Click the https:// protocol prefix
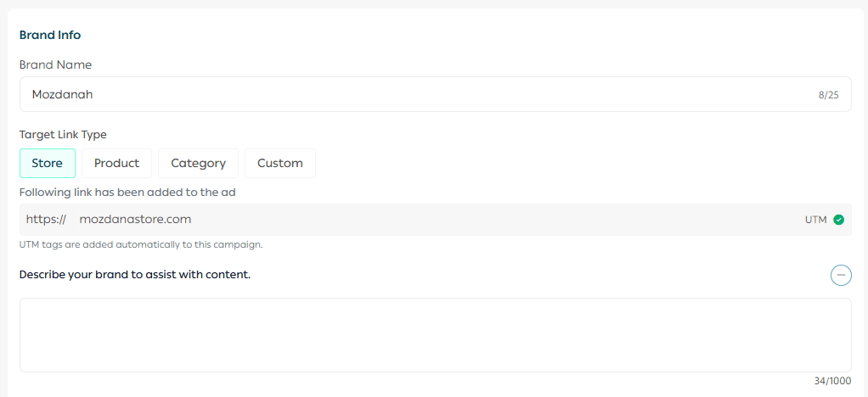 [x=46, y=219]
